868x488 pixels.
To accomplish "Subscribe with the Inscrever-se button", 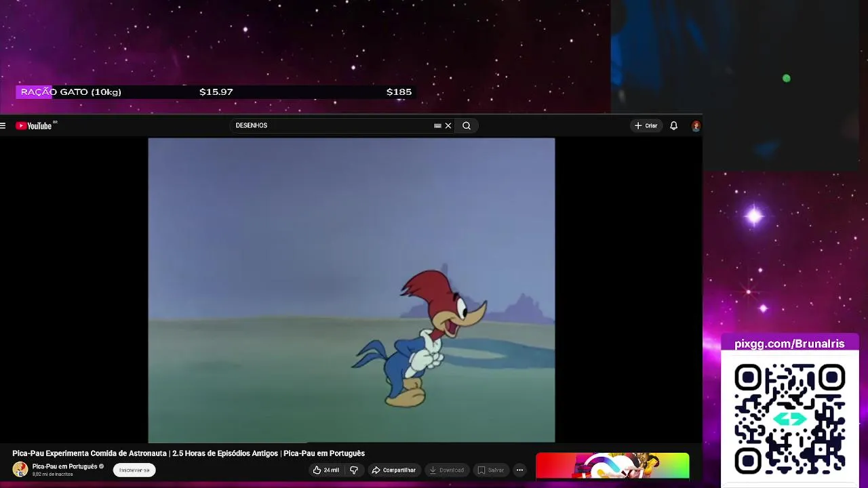I will [x=134, y=470].
